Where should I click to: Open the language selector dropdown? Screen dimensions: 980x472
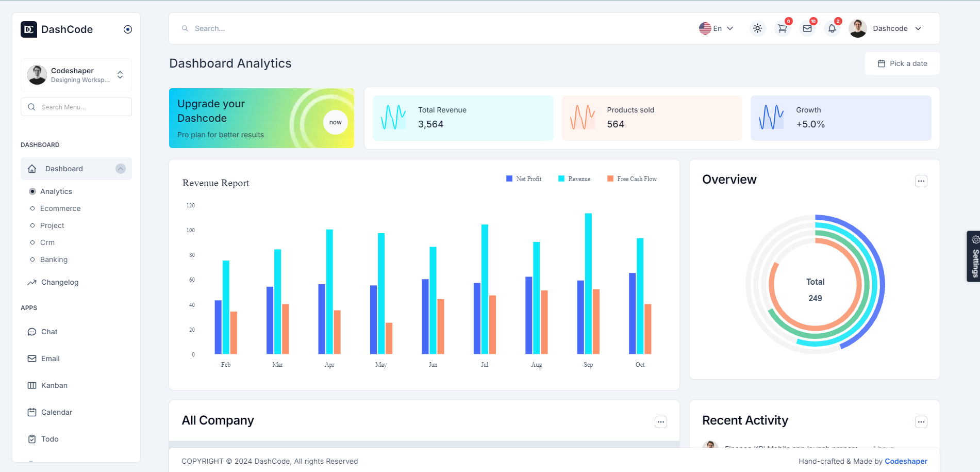point(717,28)
